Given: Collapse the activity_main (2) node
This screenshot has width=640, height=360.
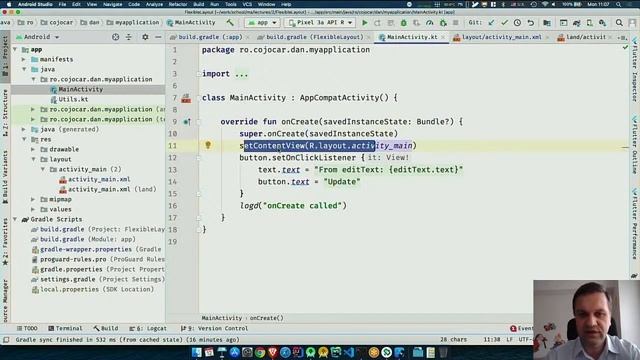Looking at the screenshot, I should tap(43, 169).
